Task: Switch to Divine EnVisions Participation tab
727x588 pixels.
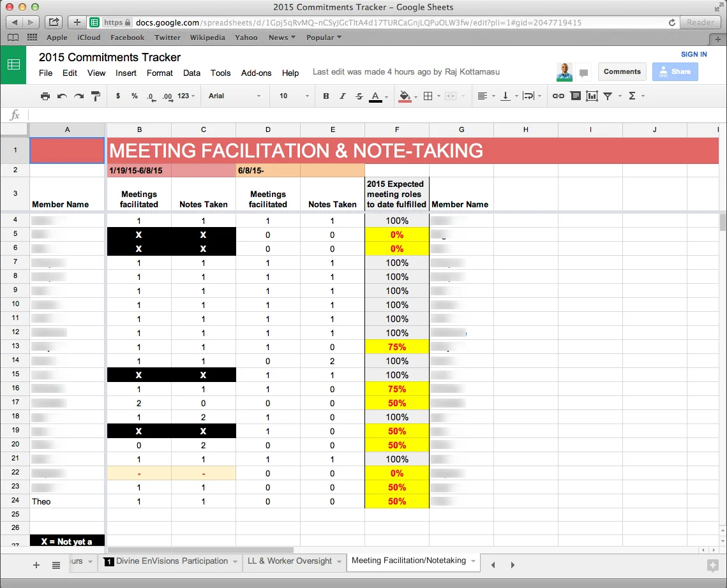Action: click(172, 561)
